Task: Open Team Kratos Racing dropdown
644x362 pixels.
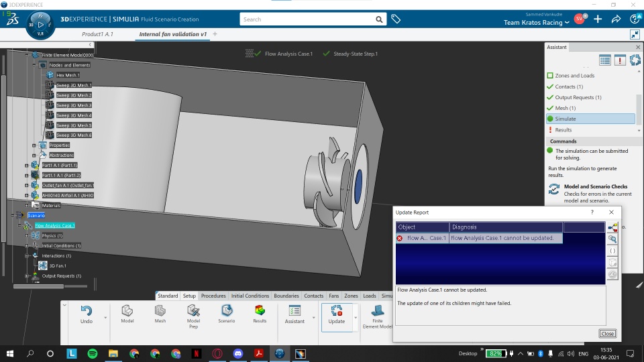Action: coord(537,23)
